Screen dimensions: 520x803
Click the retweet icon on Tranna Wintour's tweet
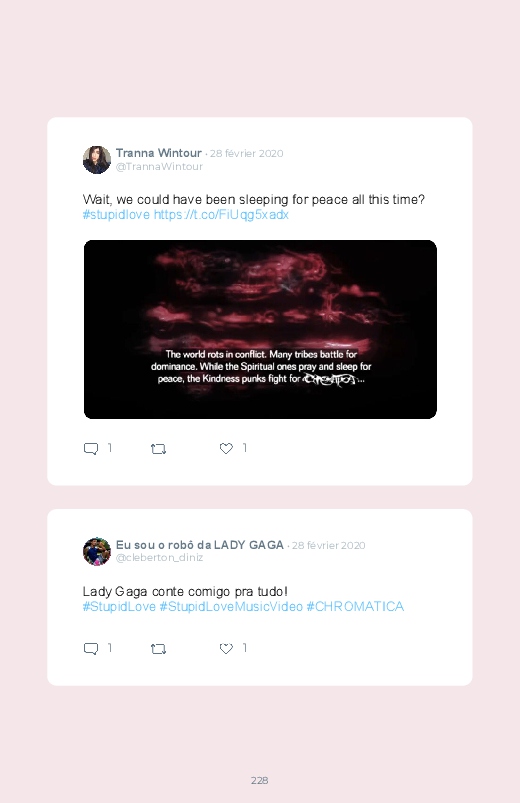[x=158, y=449]
